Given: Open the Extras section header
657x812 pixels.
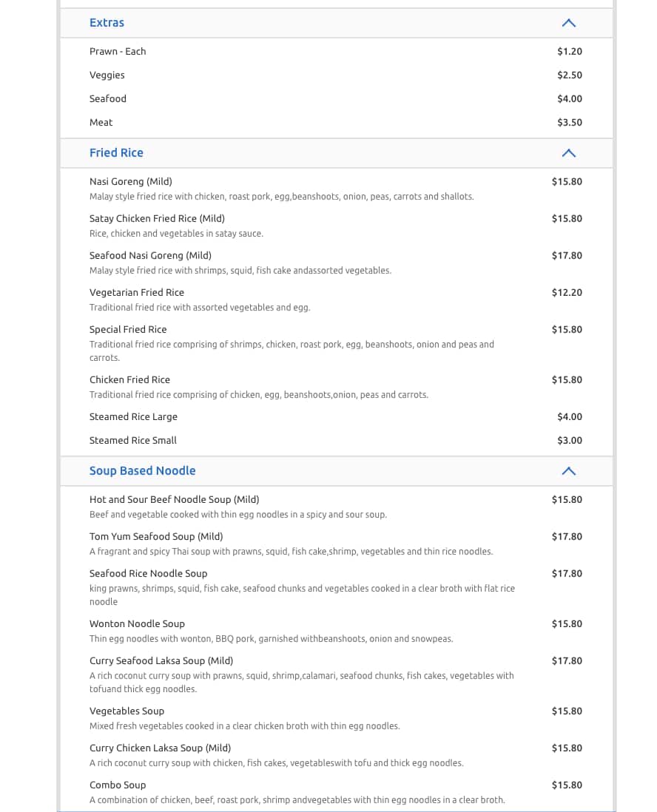Looking at the screenshot, I should (x=107, y=23).
